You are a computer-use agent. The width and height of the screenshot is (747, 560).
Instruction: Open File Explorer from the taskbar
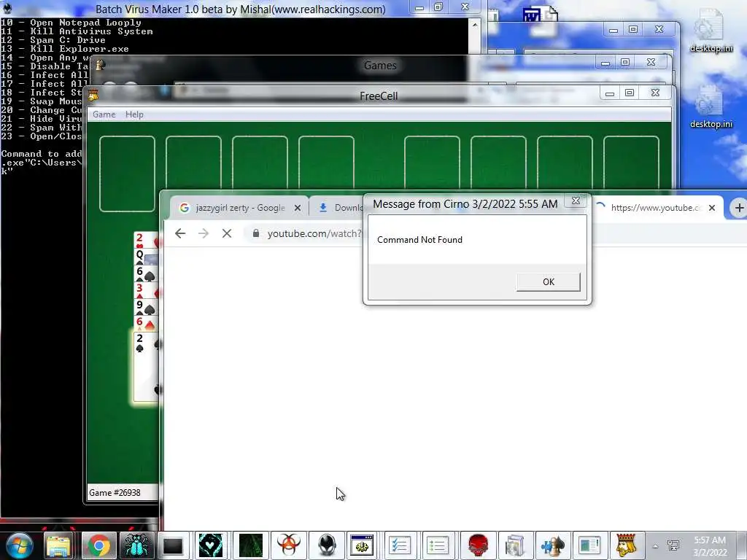(x=58, y=545)
